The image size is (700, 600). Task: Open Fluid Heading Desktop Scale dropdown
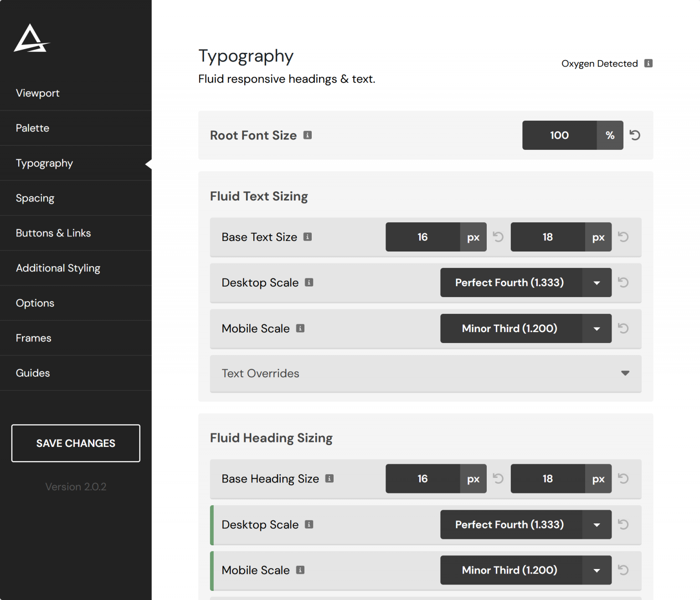point(596,525)
